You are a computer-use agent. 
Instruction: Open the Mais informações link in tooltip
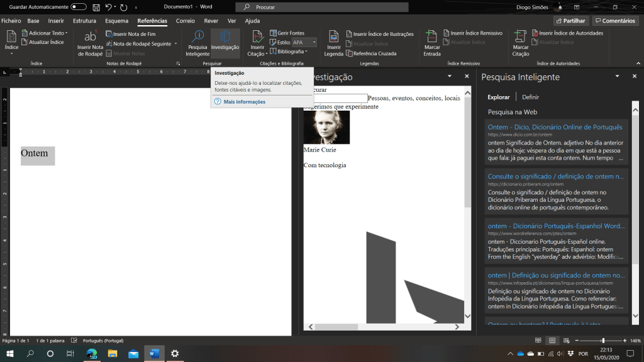tap(244, 102)
